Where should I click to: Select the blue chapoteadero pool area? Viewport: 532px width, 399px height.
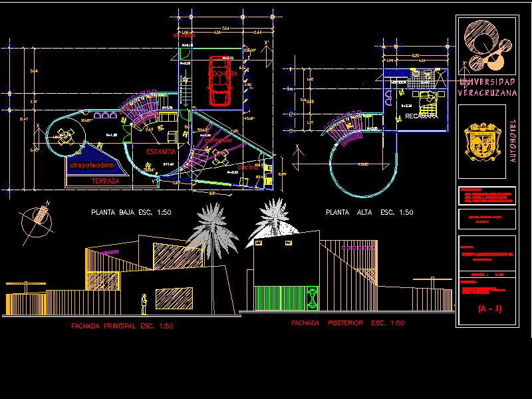coord(92,166)
